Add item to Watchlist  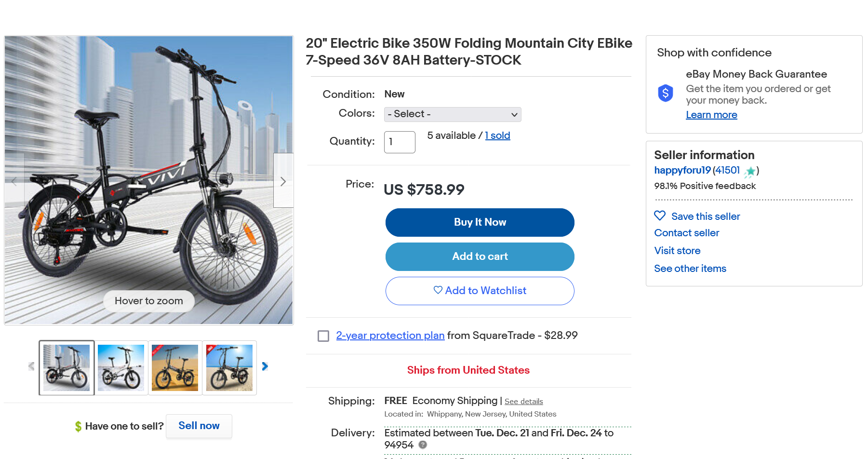[480, 291]
